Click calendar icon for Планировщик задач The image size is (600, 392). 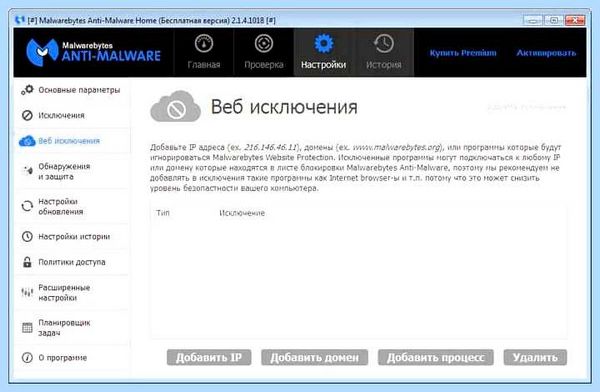pyautogui.click(x=27, y=328)
